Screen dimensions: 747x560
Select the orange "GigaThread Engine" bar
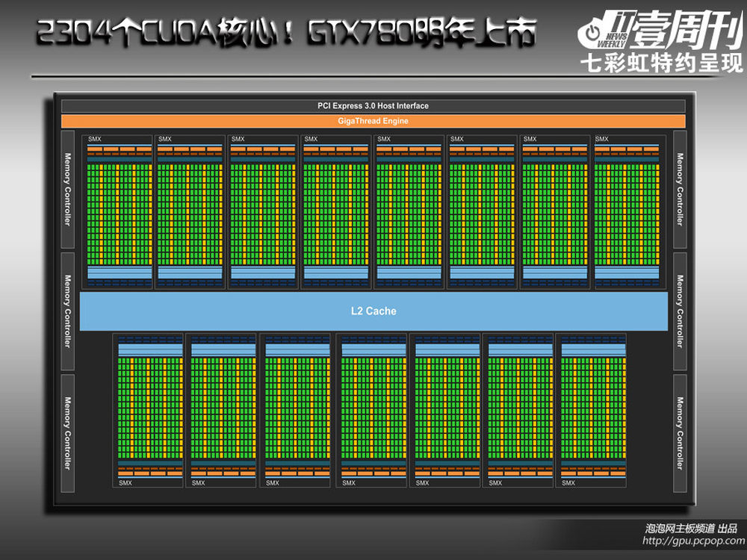click(x=373, y=121)
